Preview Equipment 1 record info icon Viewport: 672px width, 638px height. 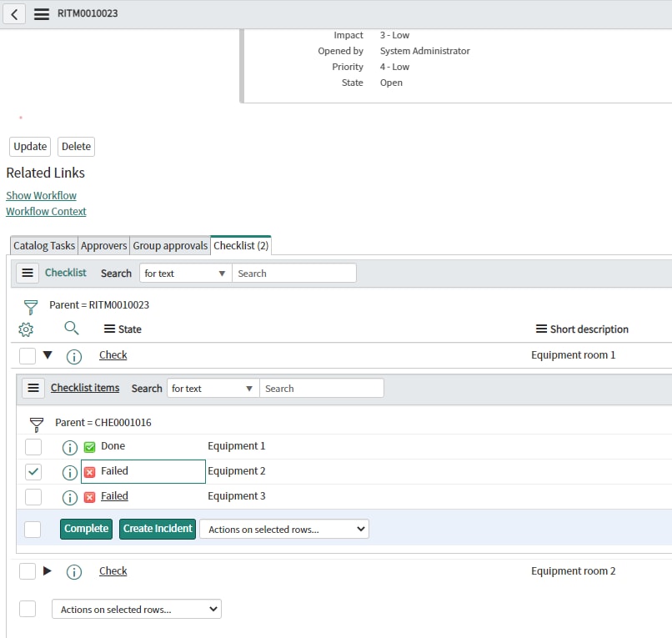(x=70, y=447)
